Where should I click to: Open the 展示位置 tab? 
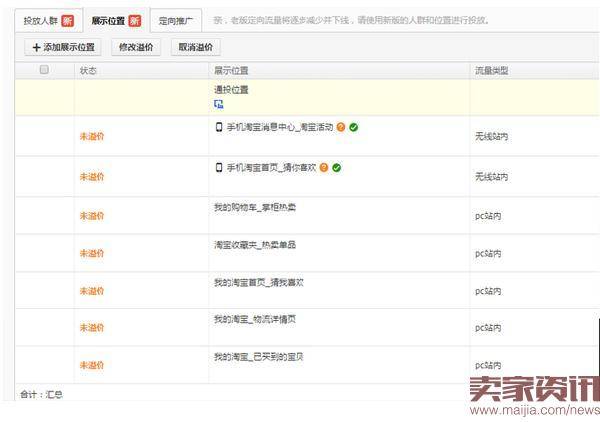116,21
